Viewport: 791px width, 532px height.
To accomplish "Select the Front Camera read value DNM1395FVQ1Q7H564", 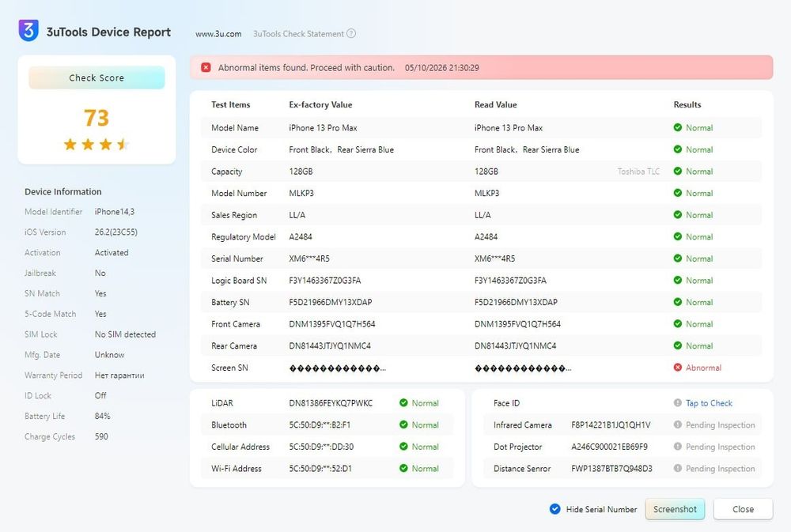I will 517,324.
